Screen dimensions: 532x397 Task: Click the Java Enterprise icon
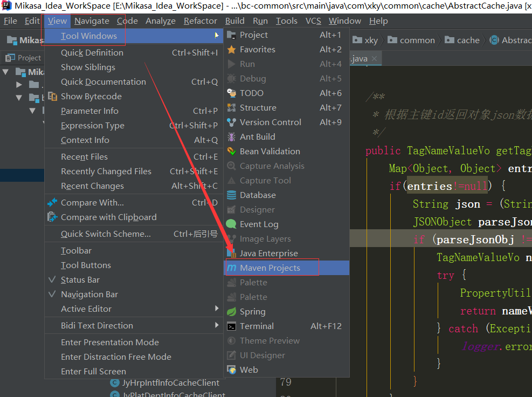click(232, 254)
